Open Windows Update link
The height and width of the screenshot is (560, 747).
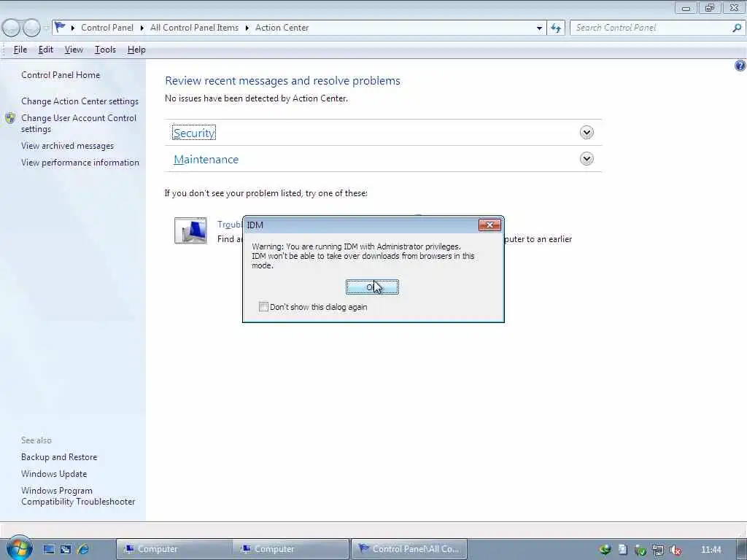click(54, 474)
